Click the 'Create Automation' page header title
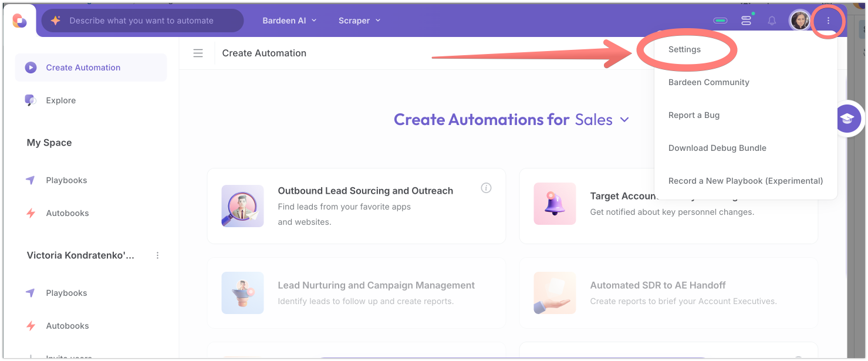 click(264, 53)
